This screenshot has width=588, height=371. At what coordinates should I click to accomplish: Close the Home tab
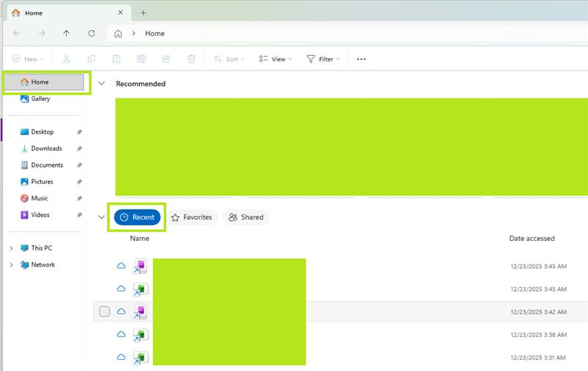click(121, 12)
